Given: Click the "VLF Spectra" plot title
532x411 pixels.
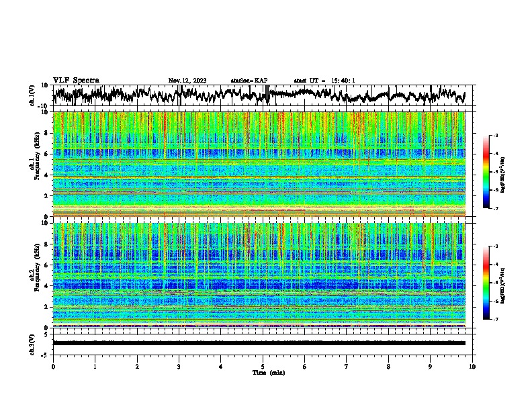Looking at the screenshot, I should point(76,80).
